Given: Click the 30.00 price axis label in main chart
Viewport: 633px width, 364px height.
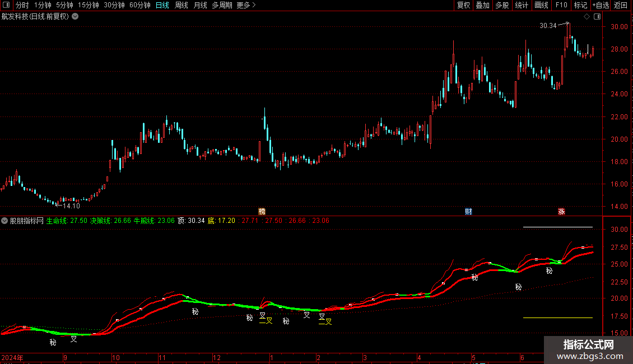Looking at the screenshot, I should pos(619,27).
